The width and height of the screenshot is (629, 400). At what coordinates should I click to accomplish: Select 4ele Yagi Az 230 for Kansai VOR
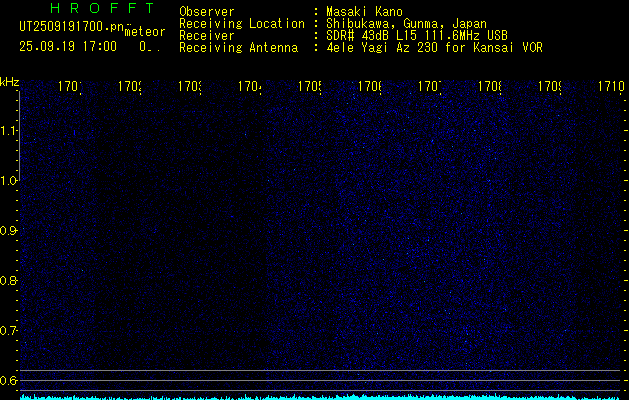click(434, 48)
